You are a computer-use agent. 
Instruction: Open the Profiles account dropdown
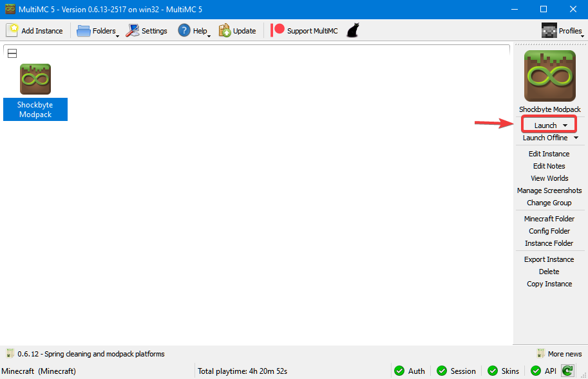pos(562,31)
